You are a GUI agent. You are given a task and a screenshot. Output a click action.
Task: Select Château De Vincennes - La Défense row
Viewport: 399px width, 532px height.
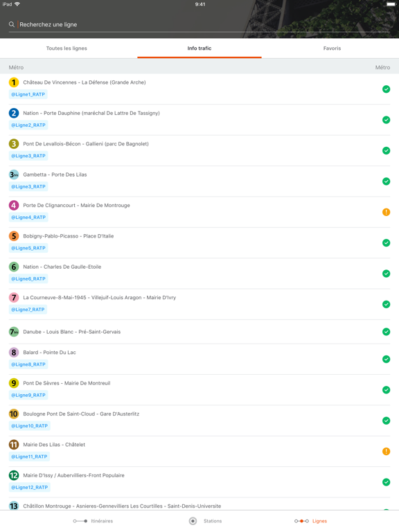(199, 89)
